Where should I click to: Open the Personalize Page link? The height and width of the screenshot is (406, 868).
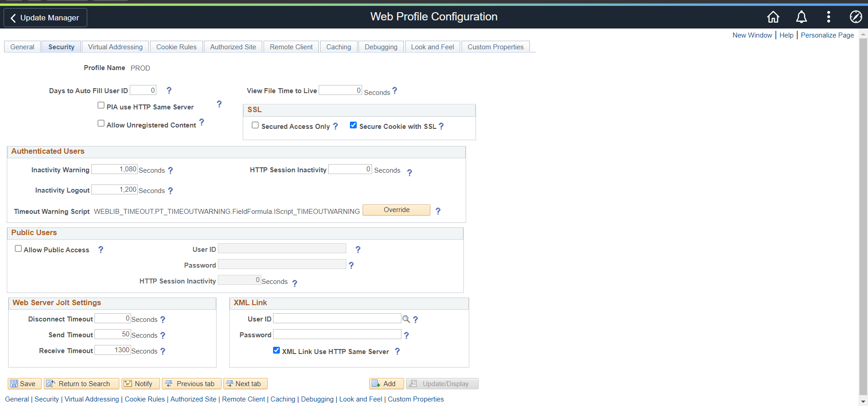pos(827,35)
